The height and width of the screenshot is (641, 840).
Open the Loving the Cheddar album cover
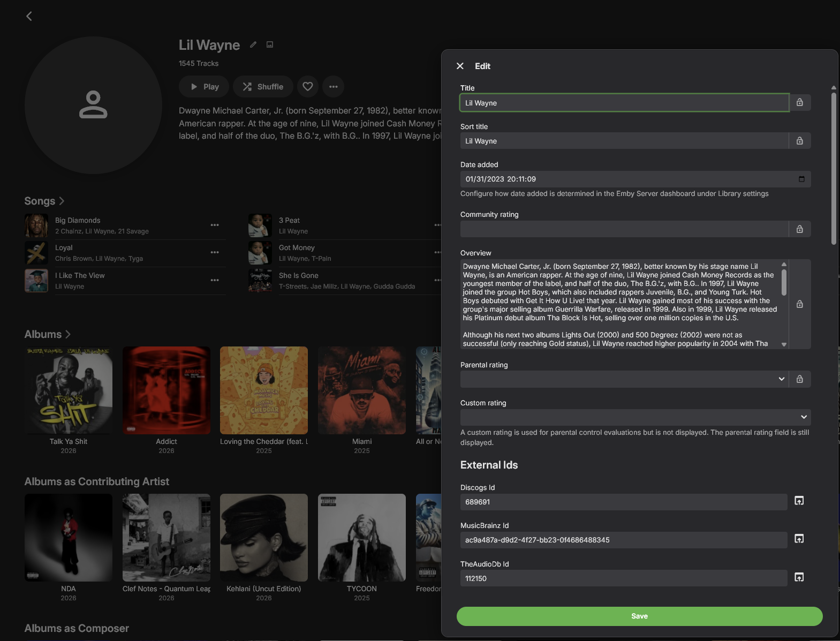coord(264,390)
